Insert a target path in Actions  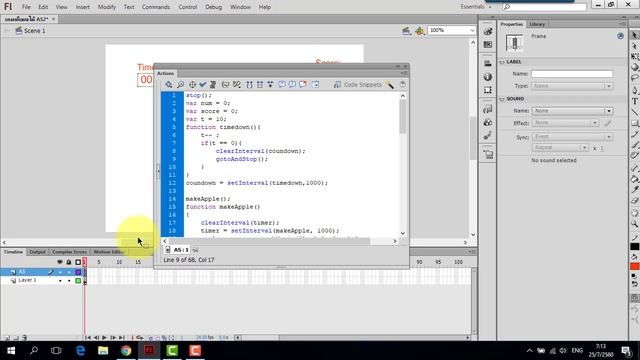click(192, 84)
